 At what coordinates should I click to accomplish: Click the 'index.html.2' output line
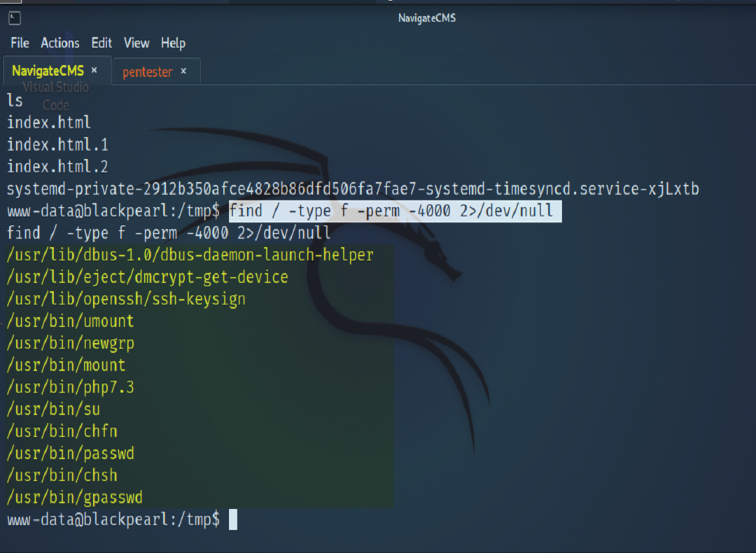pyautogui.click(x=57, y=167)
